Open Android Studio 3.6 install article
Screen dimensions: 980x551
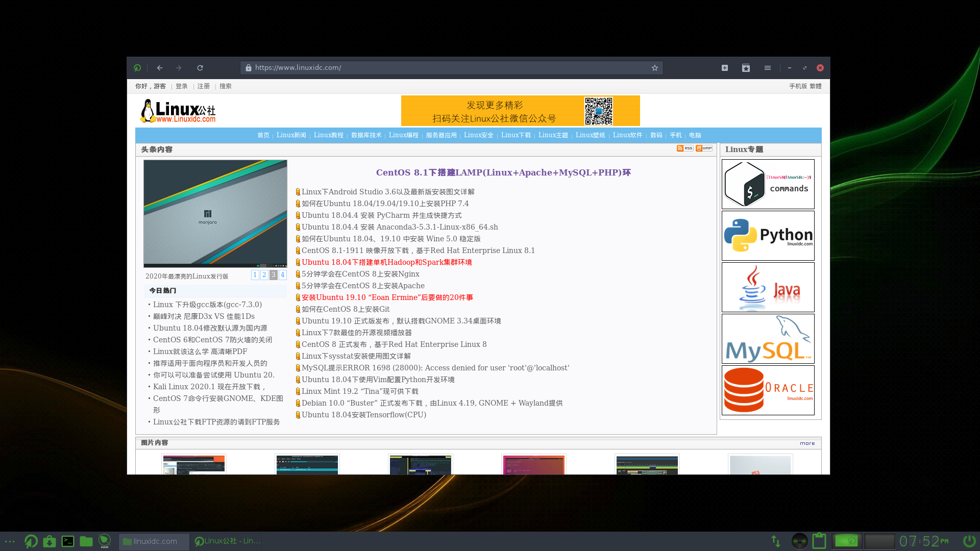click(x=388, y=192)
